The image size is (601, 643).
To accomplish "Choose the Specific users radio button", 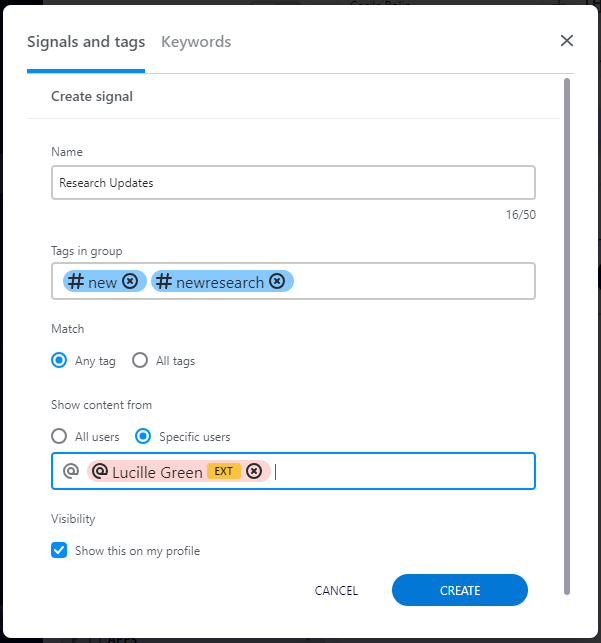I will (143, 436).
